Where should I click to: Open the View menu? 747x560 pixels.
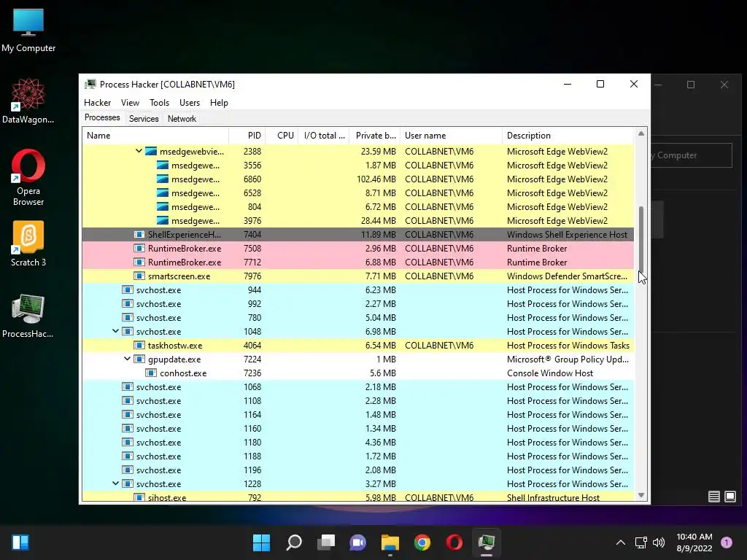click(130, 102)
